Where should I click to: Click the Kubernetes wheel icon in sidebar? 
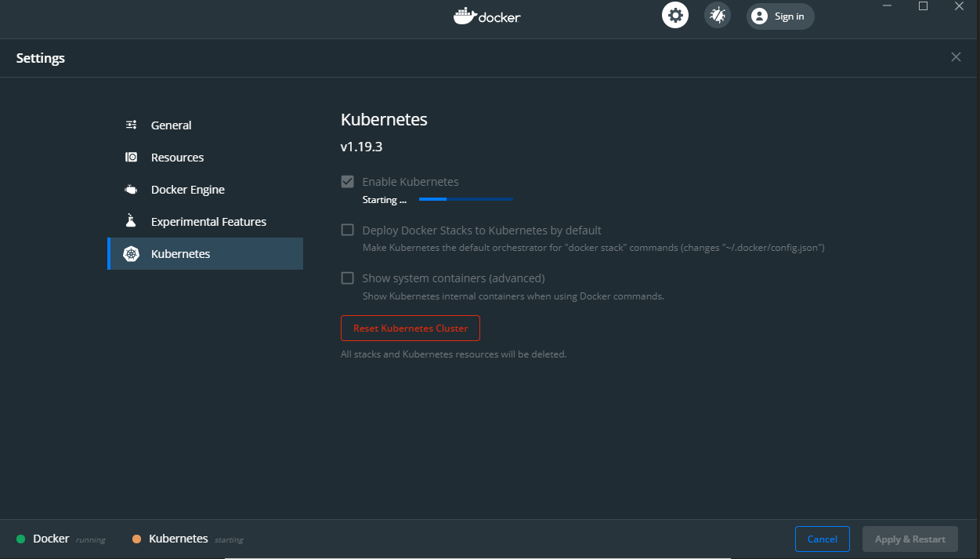coord(132,254)
